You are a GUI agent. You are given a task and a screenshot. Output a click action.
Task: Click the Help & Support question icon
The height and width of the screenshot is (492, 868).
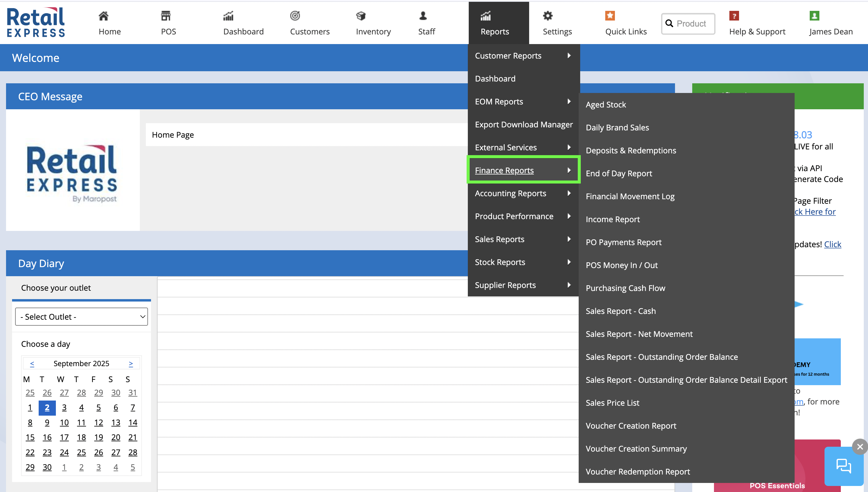pos(734,15)
